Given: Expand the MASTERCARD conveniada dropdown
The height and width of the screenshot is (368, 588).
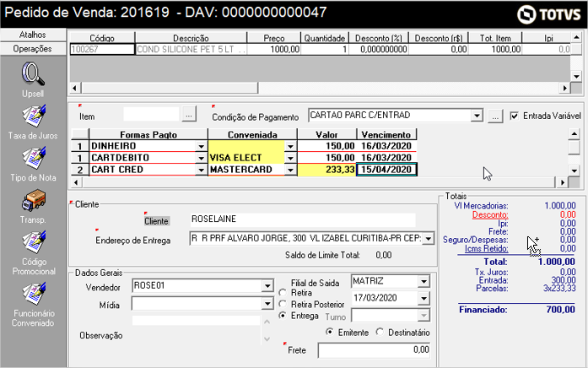Looking at the screenshot, I should pos(290,170).
